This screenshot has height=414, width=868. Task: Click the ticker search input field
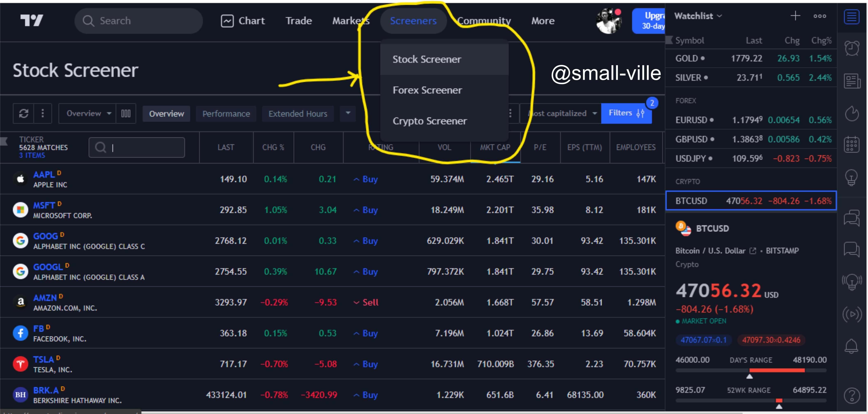[137, 148]
